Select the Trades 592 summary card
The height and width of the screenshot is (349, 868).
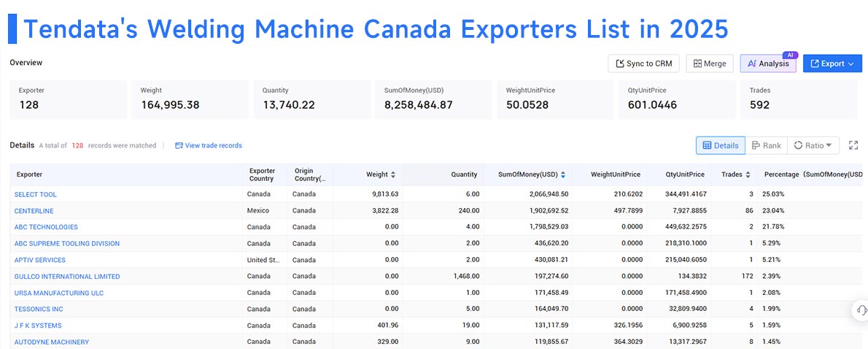pyautogui.click(x=799, y=100)
